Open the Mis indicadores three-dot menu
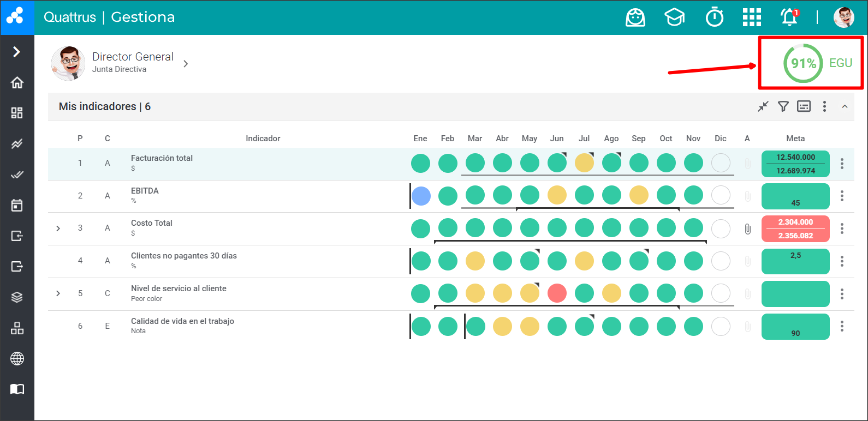Viewport: 868px width, 421px height. [x=824, y=106]
